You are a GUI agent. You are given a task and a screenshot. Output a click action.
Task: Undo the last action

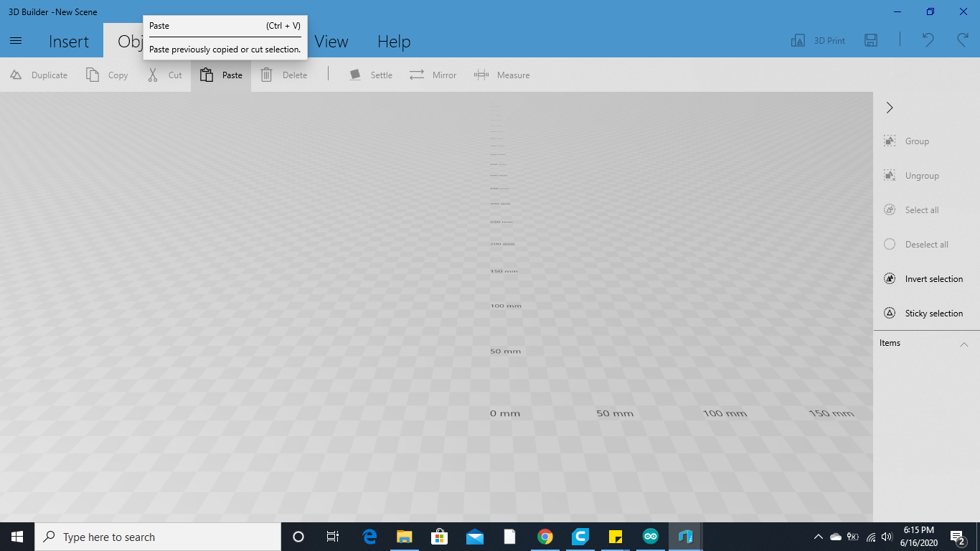[x=926, y=41]
